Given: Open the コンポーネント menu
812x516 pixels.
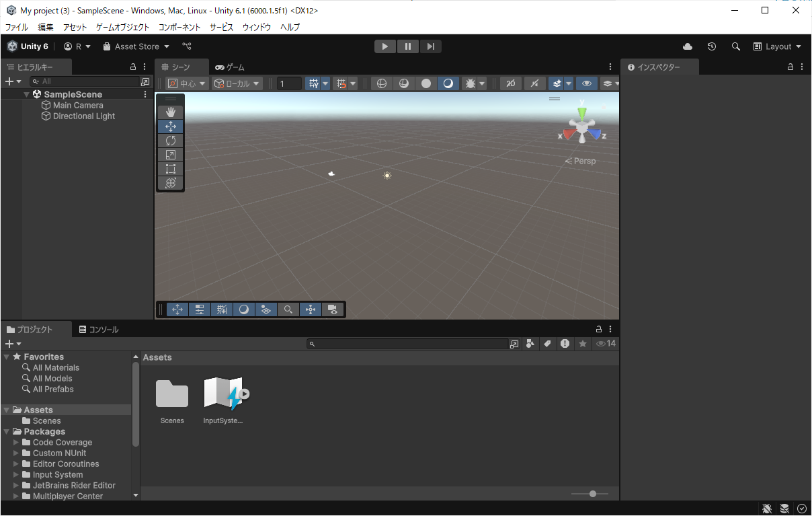Looking at the screenshot, I should (x=179, y=27).
